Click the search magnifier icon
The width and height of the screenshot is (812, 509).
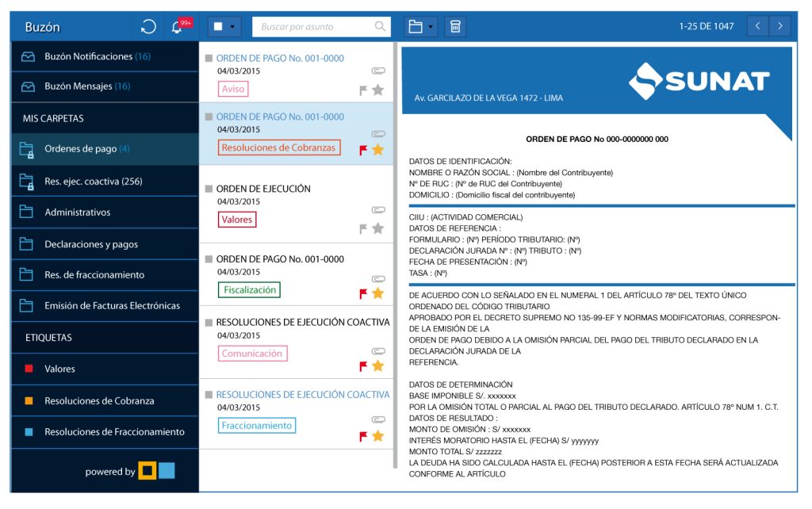[381, 27]
